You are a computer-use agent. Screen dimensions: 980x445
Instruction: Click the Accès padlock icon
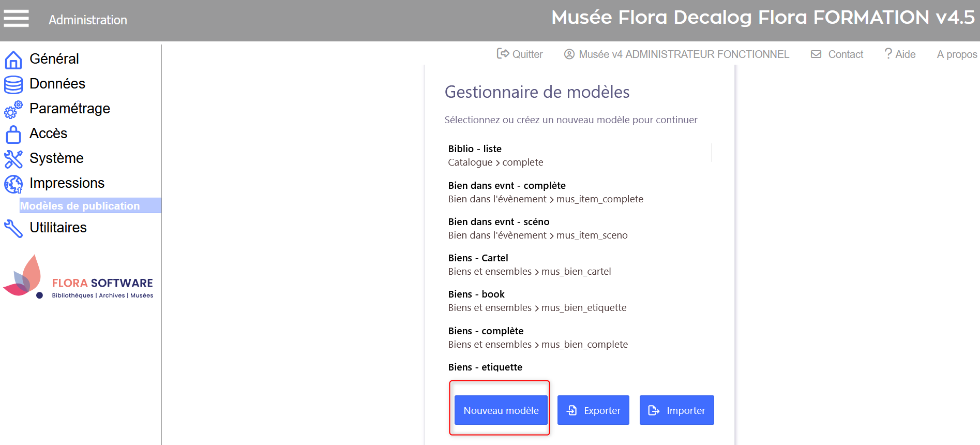pos(13,134)
